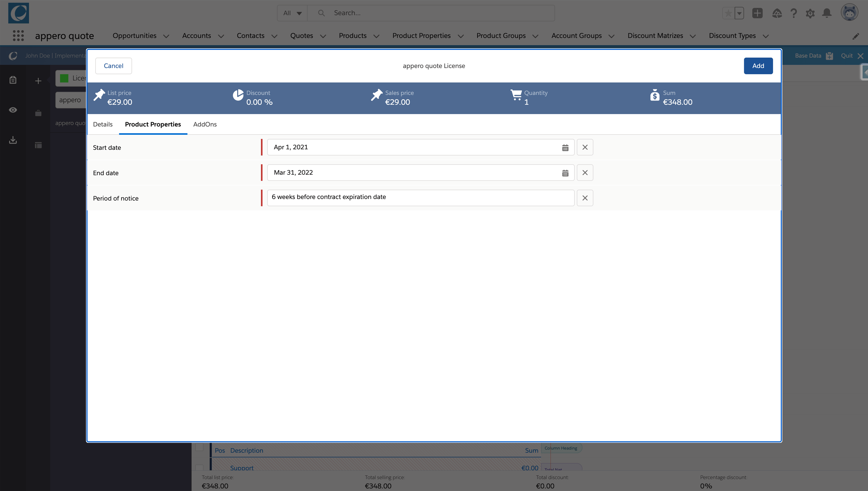The height and width of the screenshot is (491, 868).
Task: Click the green License color swatch
Action: 64,78
